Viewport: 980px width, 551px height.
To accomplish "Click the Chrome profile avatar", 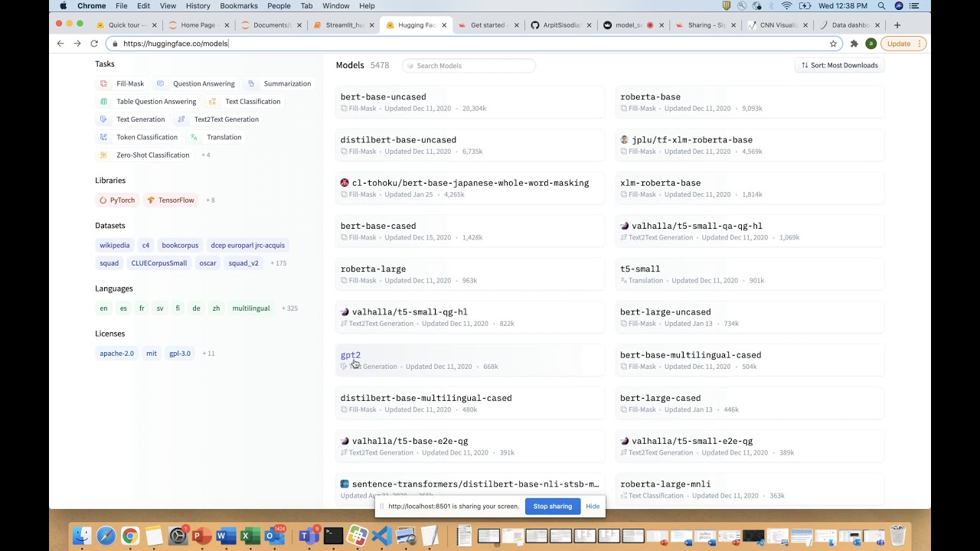I will (x=871, y=44).
